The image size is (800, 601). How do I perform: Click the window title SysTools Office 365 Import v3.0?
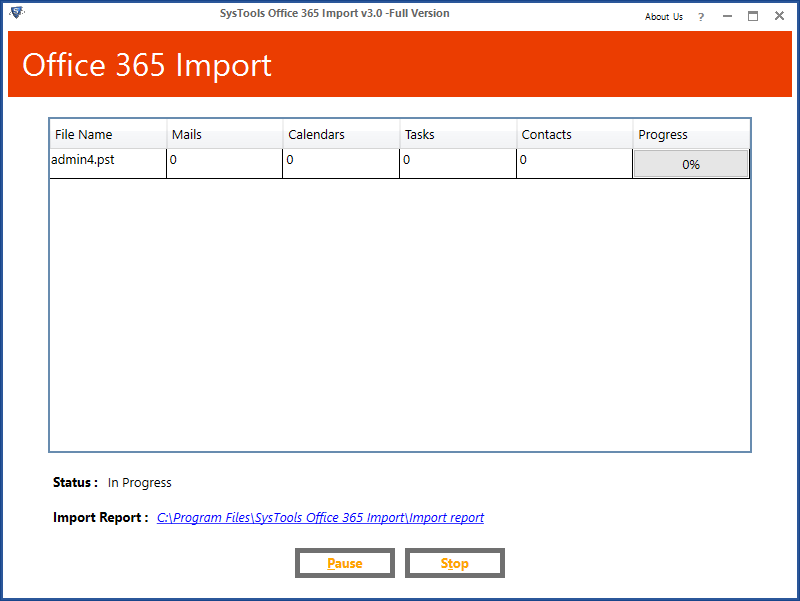click(335, 13)
